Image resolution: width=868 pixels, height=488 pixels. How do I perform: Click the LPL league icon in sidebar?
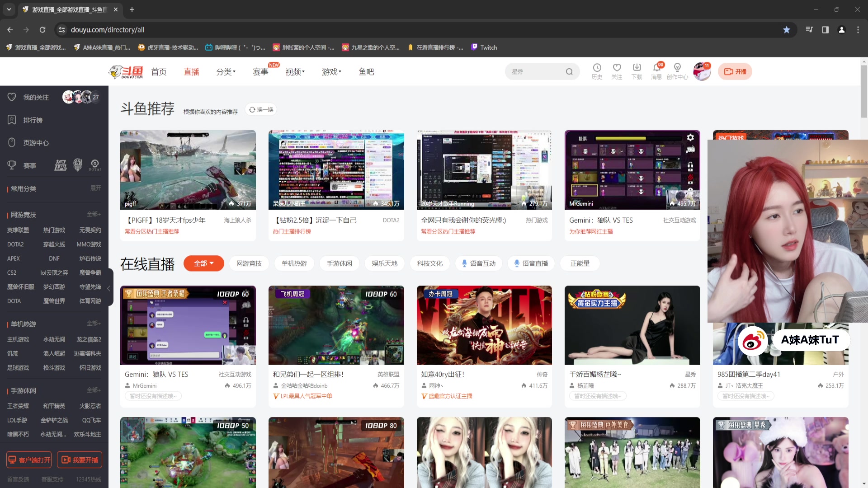(61, 165)
